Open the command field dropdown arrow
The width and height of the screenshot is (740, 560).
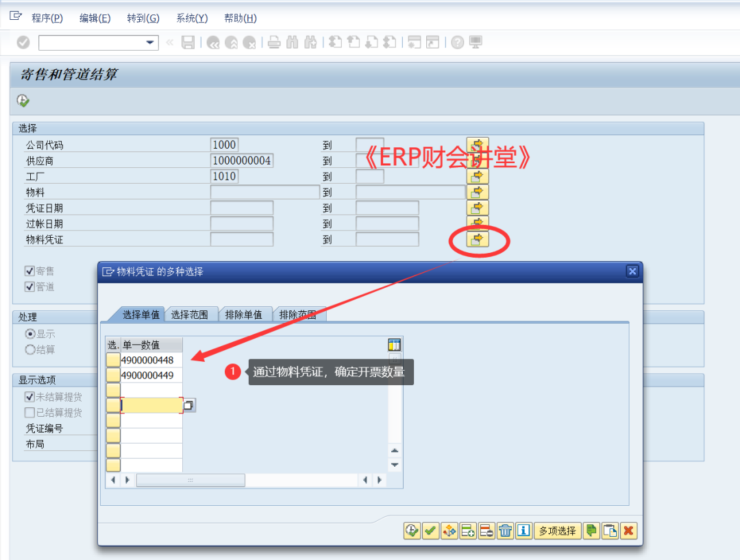(x=150, y=42)
